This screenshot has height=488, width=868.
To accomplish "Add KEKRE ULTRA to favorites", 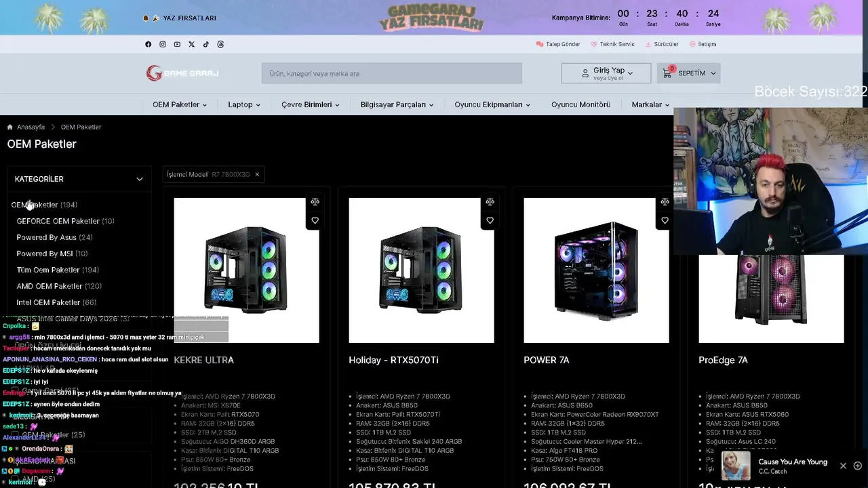I will [x=315, y=220].
